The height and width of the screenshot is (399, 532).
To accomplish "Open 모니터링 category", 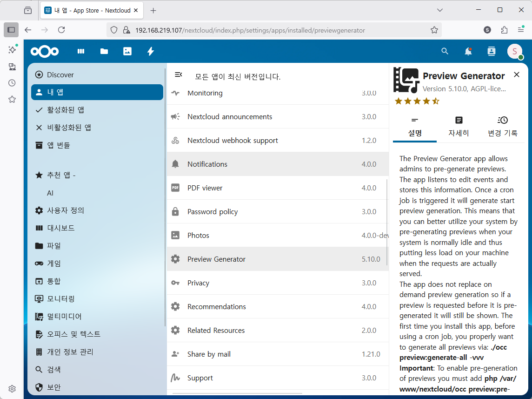I will coord(97,299).
